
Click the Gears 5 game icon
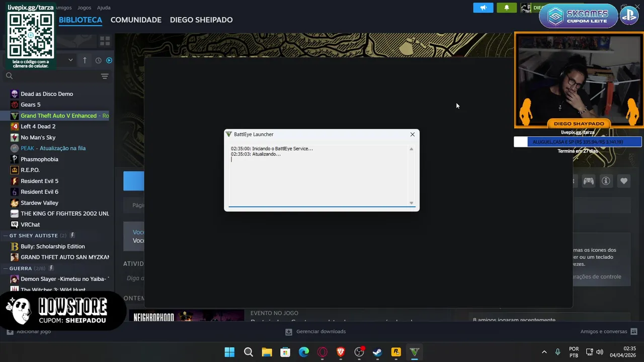[14, 105]
